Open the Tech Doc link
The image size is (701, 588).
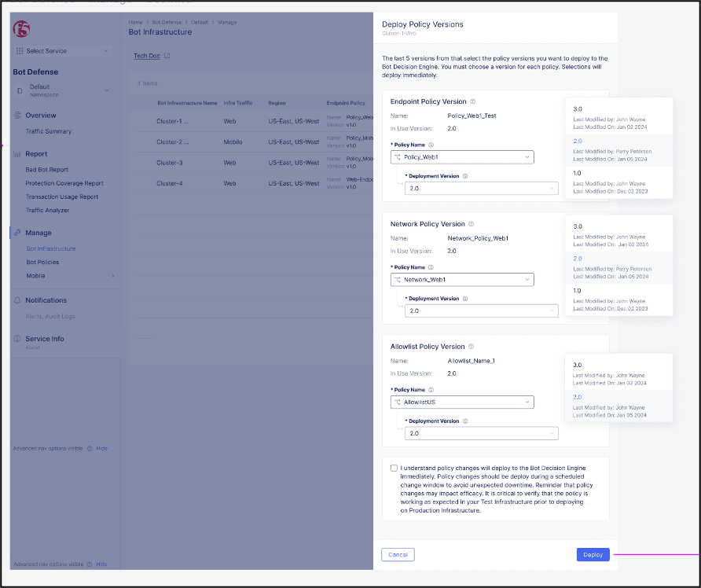[147, 56]
